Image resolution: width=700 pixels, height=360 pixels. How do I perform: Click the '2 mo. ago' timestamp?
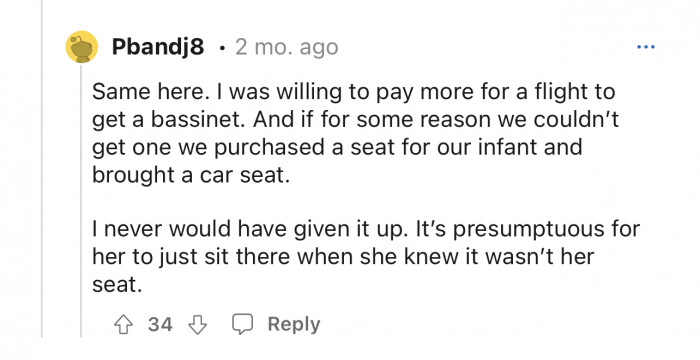click(x=287, y=47)
